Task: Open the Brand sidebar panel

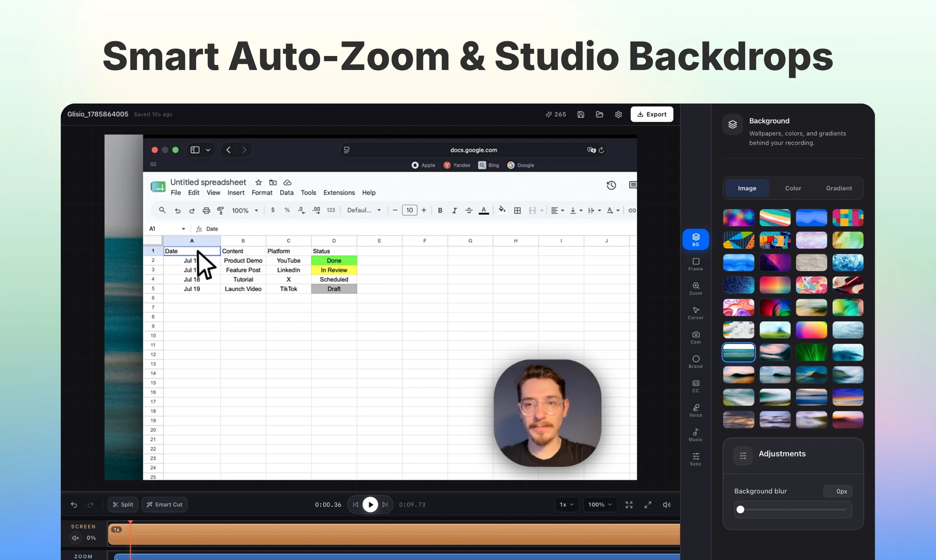Action: pos(695,362)
